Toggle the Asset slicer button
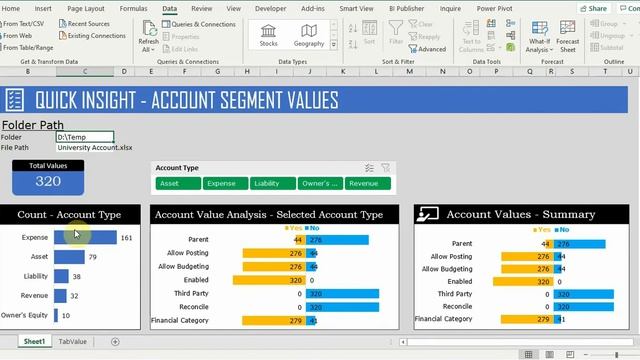Screen dimensions: 640x360 click(178, 184)
